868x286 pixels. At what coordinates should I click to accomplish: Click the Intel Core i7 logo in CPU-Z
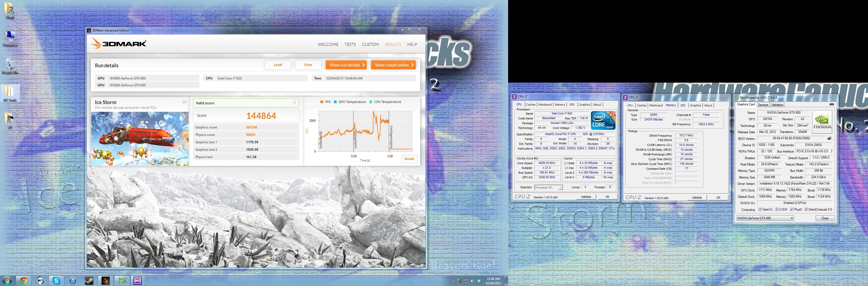(x=603, y=121)
